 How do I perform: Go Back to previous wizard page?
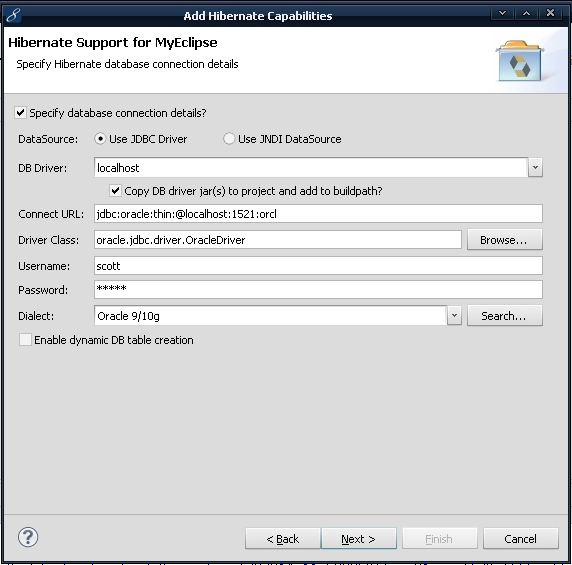coord(283,538)
